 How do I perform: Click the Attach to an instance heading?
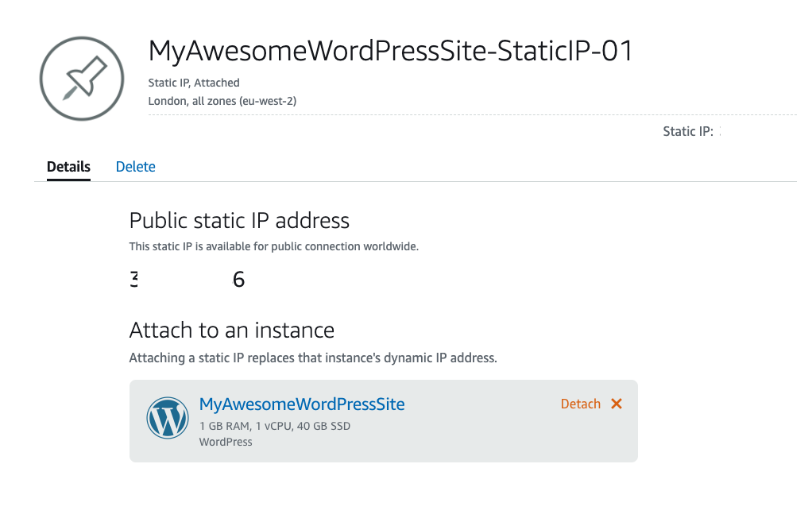click(232, 330)
